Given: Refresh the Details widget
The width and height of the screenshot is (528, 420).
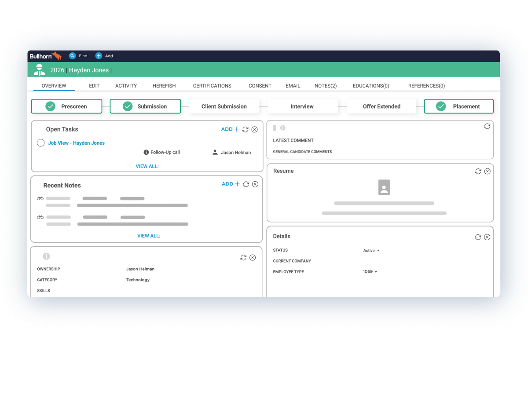Looking at the screenshot, I should click(478, 237).
